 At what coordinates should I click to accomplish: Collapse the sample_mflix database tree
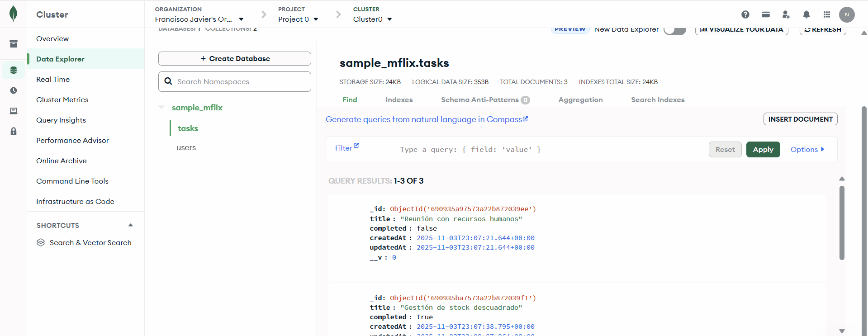tap(161, 108)
